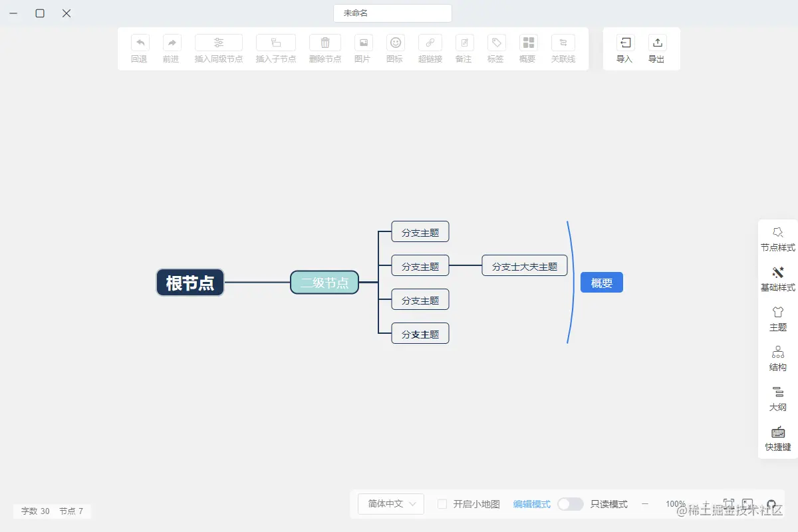
Task: Open the 节点样式 node style panel
Action: click(x=778, y=239)
